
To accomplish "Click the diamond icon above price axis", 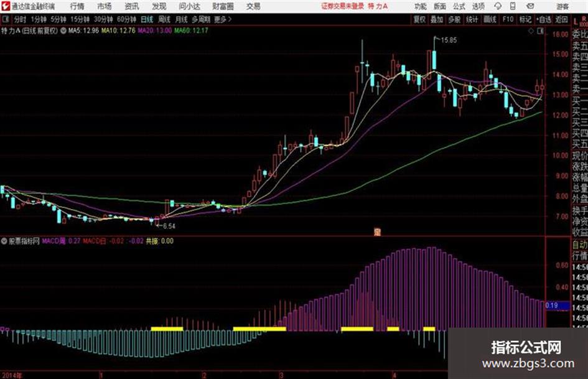I will point(531,32).
